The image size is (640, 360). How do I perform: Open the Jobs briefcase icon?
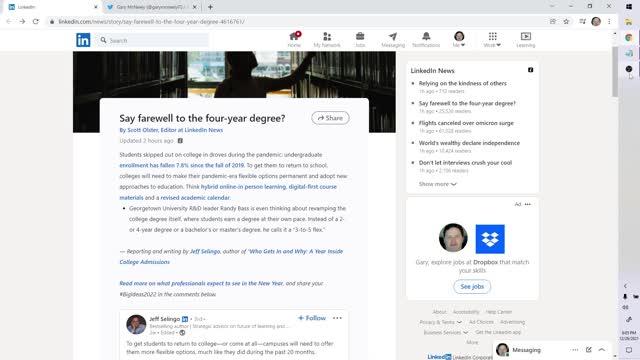(360, 40)
